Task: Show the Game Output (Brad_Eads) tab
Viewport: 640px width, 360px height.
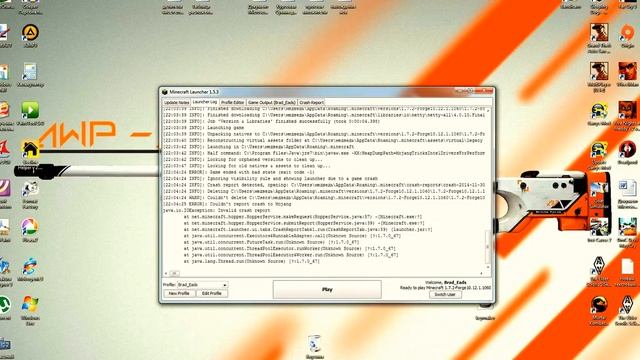Action: pyautogui.click(x=272, y=102)
